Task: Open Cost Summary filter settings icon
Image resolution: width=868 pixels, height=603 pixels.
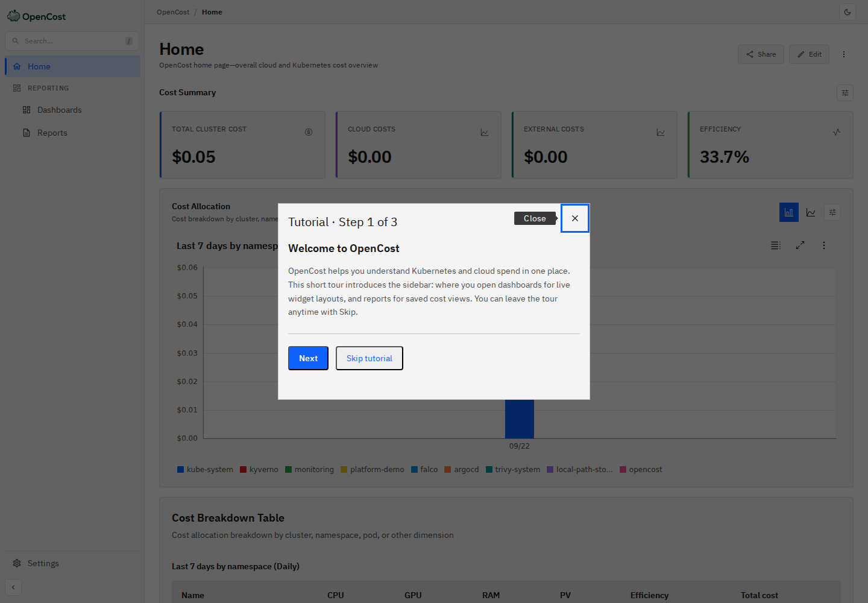Action: [x=845, y=93]
